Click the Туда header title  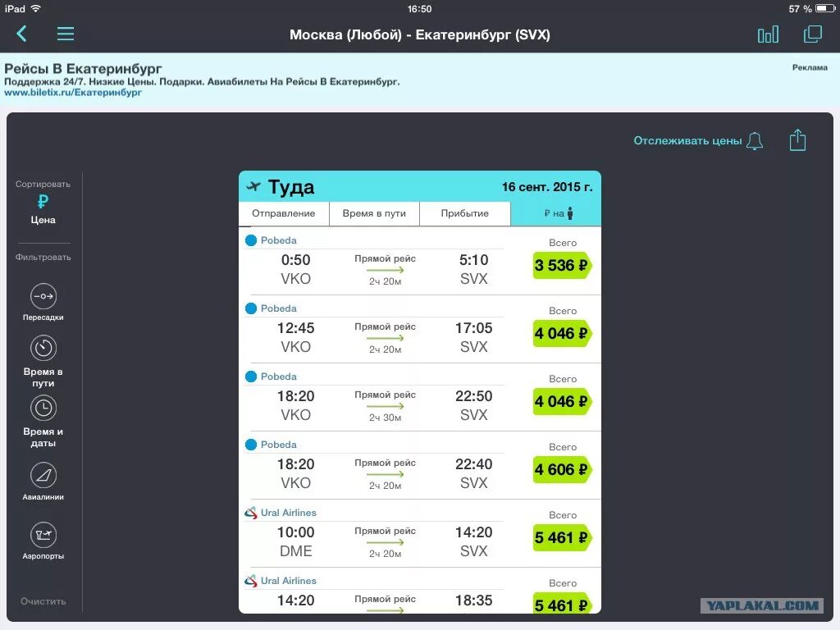[x=291, y=187]
